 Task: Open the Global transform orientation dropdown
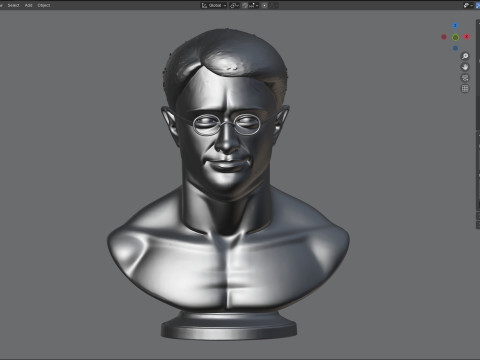pos(214,5)
